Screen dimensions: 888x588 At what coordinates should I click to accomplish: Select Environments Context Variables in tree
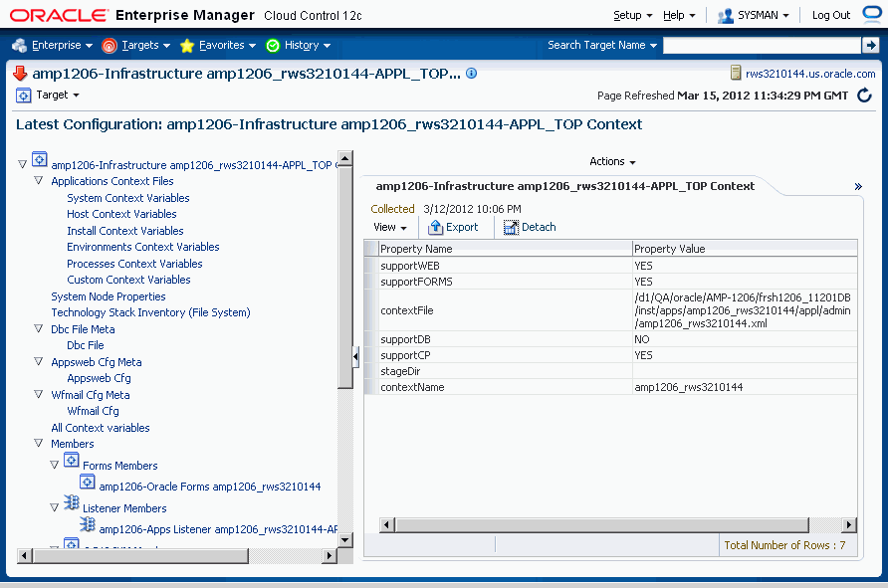coord(142,247)
